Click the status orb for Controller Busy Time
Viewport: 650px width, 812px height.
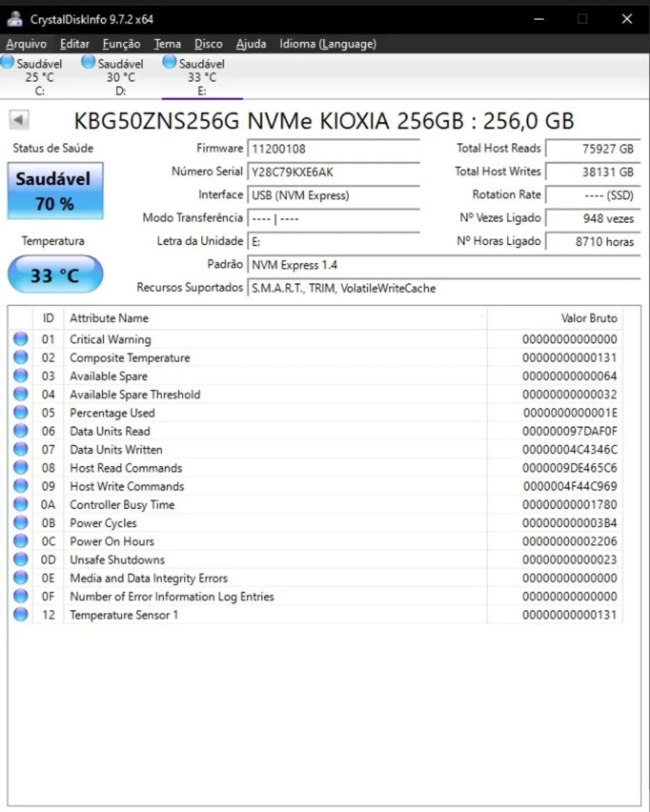pos(21,504)
